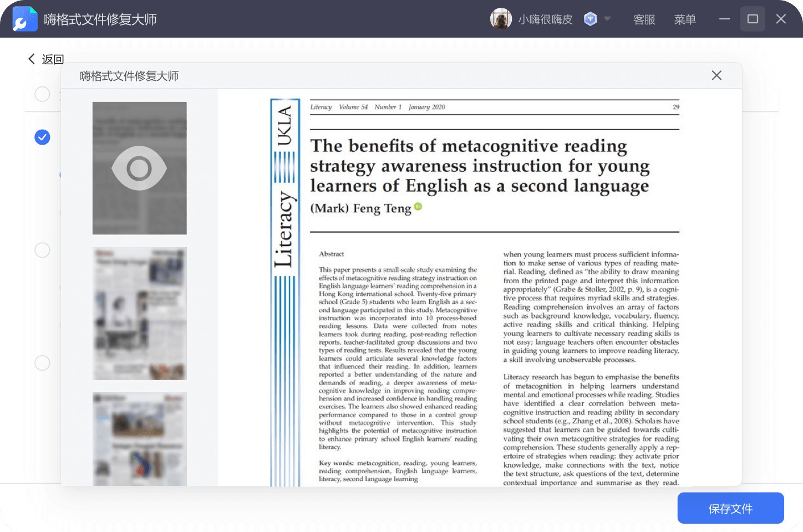Open the 菜单 menu
Image resolution: width=803 pixels, height=532 pixels.
[685, 19]
